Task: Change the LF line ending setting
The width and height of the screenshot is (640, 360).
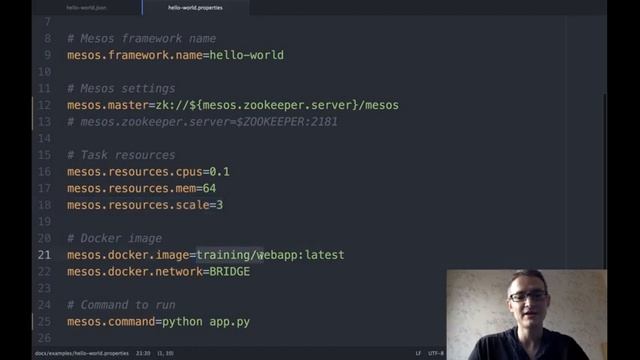Action: tap(418, 353)
